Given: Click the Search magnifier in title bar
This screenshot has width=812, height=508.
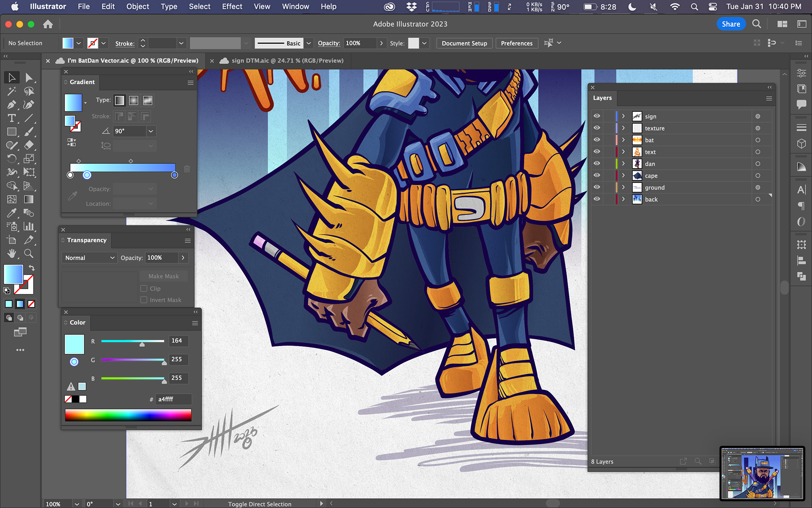Looking at the screenshot, I should click(757, 24).
